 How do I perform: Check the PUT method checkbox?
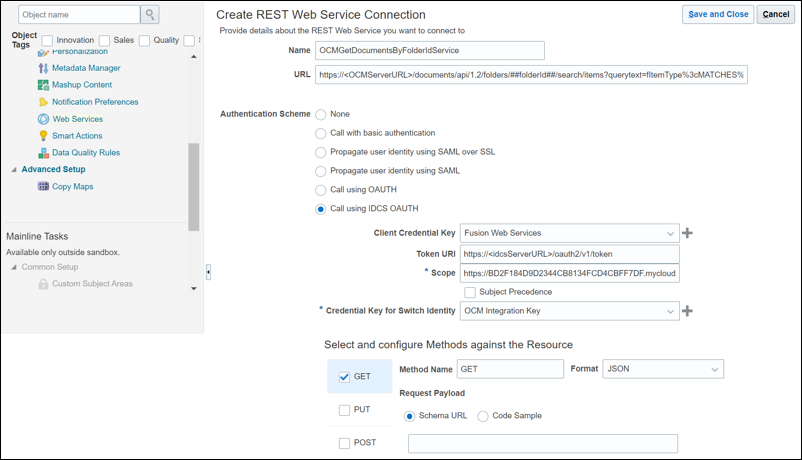[x=345, y=410]
